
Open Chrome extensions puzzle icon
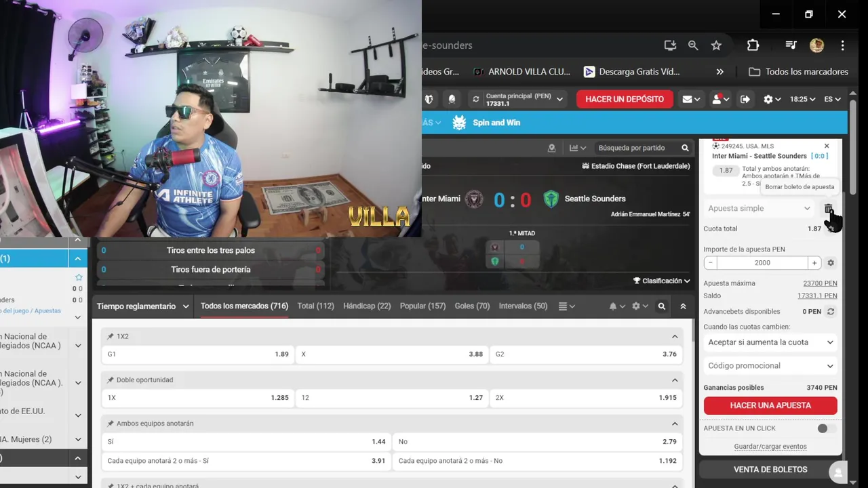753,45
